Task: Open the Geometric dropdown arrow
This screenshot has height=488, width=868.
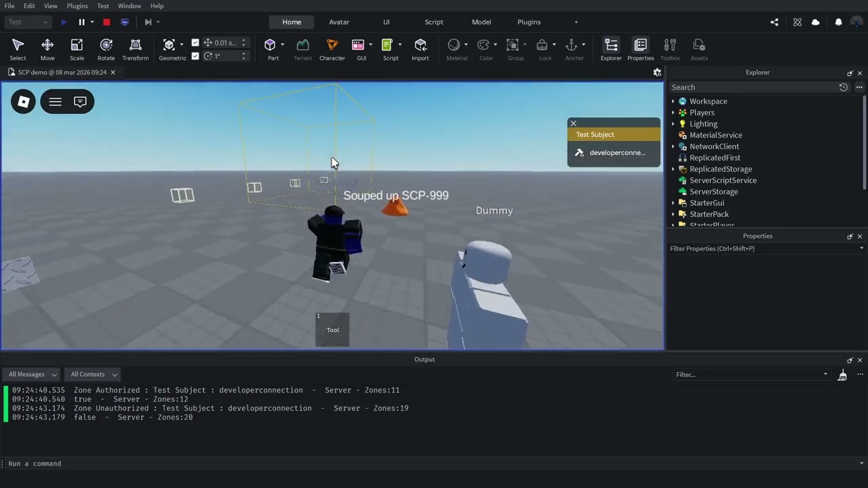Action: coord(182,45)
